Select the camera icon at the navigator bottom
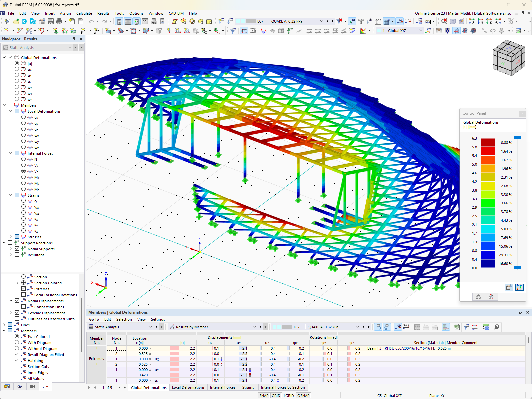 tap(32, 387)
